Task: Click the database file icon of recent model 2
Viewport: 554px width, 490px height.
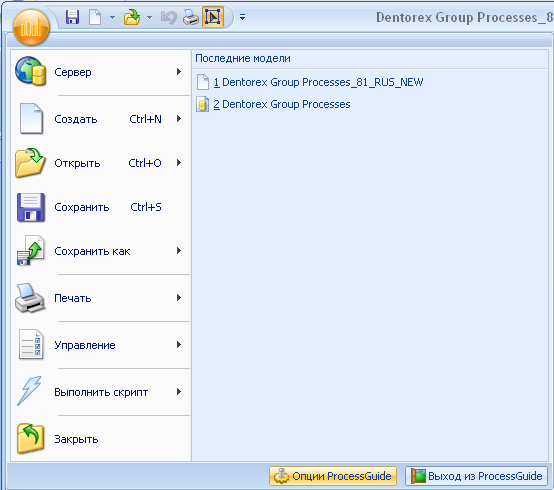Action: pos(203,104)
